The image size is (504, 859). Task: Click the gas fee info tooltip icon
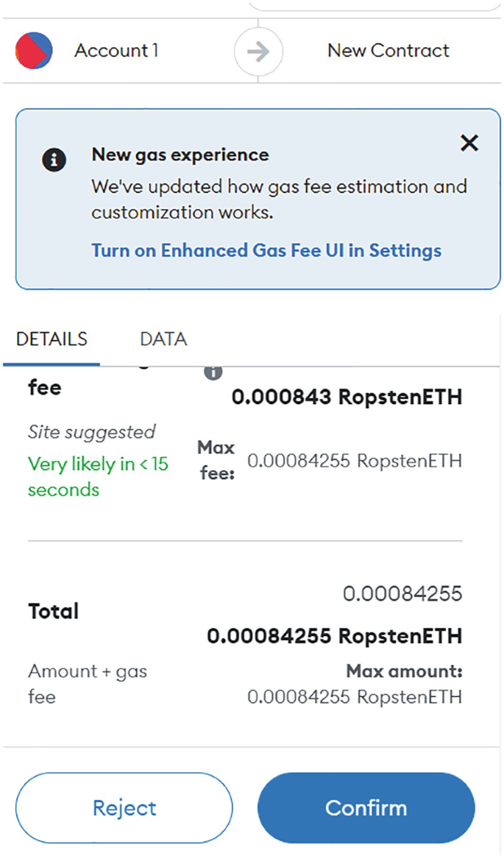coord(213,372)
